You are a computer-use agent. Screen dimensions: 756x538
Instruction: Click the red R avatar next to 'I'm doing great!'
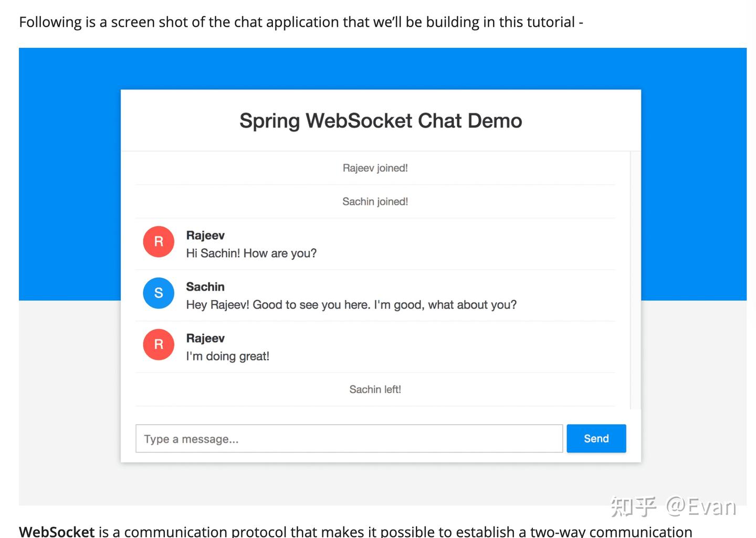[158, 344]
